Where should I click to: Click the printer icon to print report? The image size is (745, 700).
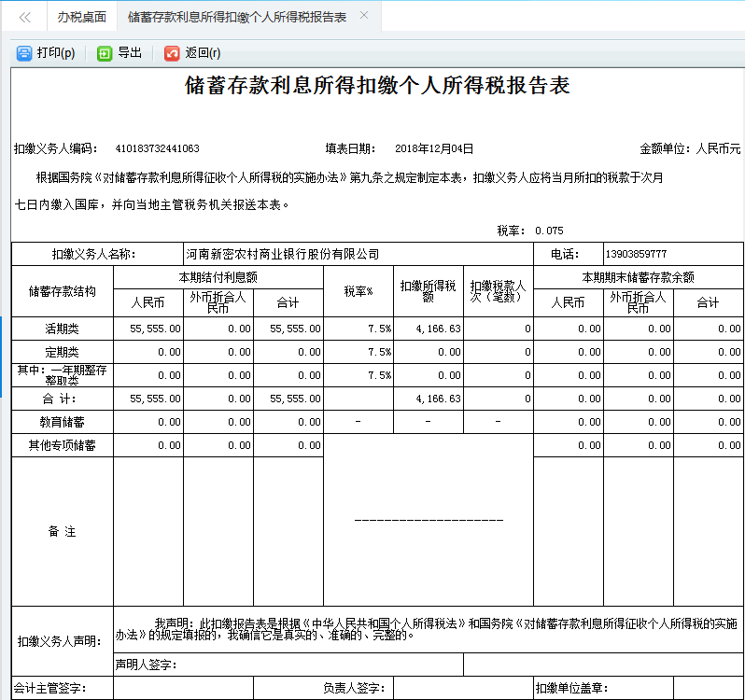[x=24, y=54]
